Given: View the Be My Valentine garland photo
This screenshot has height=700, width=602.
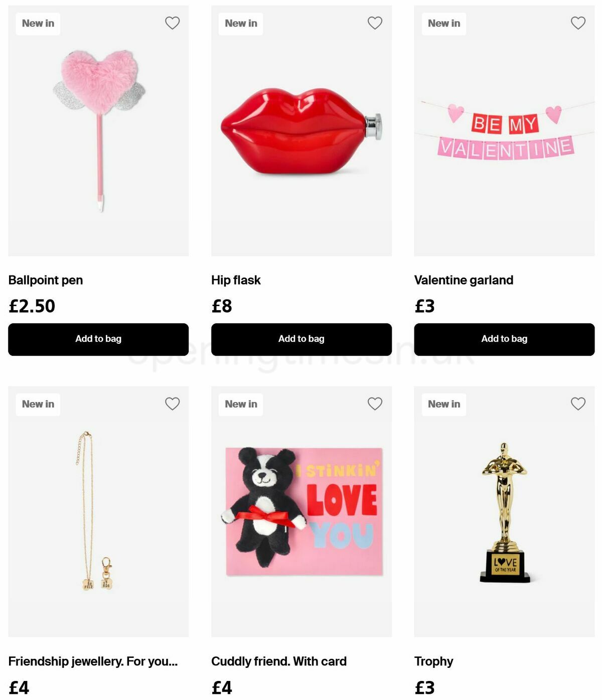Looking at the screenshot, I should tap(504, 131).
